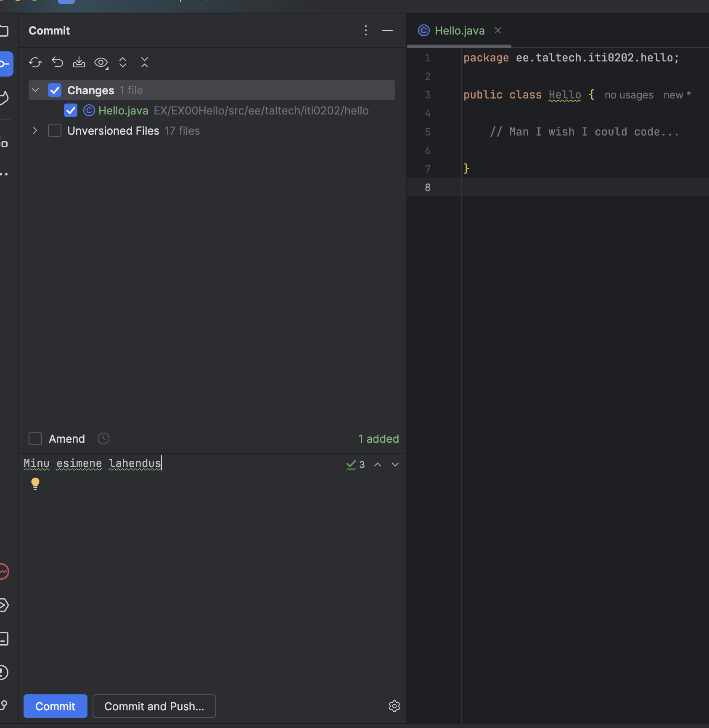Open the Services tool window
Viewport: 709px width, 728px height.
pos(5,605)
